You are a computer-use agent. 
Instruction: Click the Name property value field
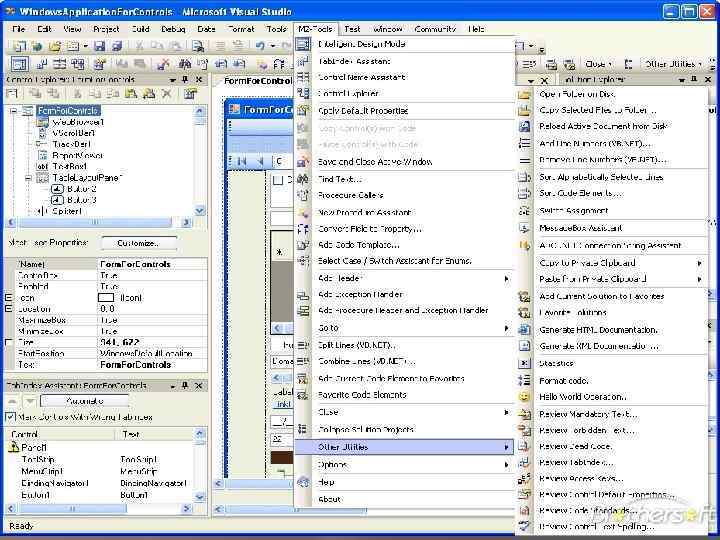point(152,264)
